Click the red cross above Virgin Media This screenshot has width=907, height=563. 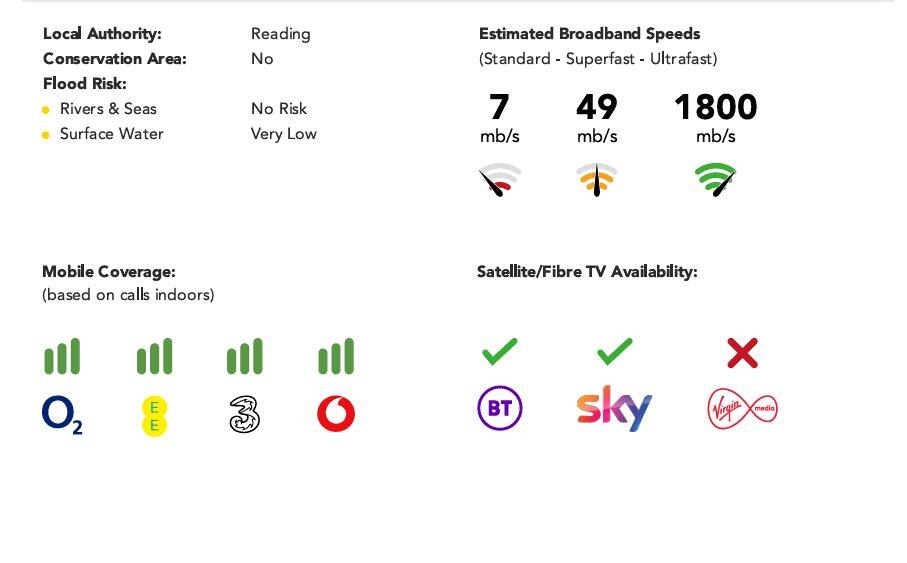742,352
